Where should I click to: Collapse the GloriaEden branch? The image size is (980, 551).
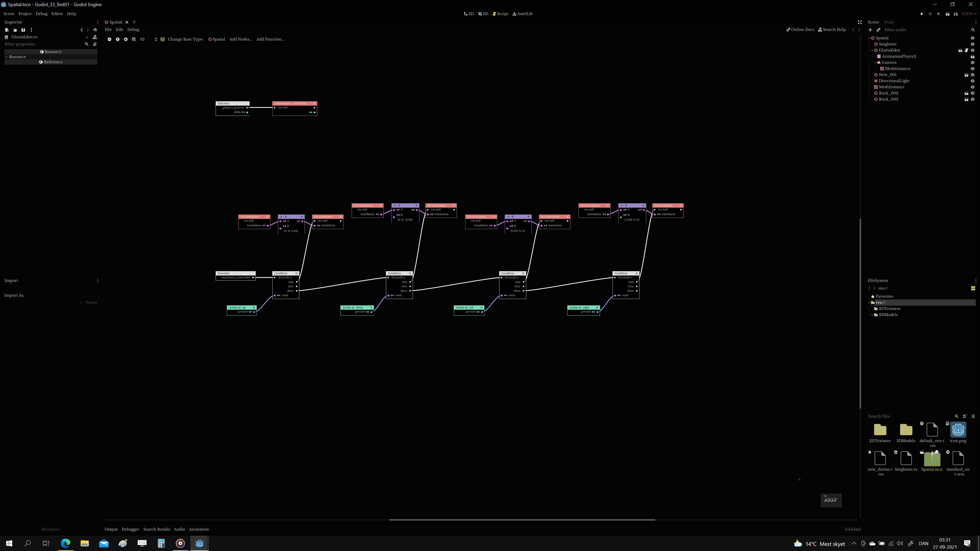[872, 50]
